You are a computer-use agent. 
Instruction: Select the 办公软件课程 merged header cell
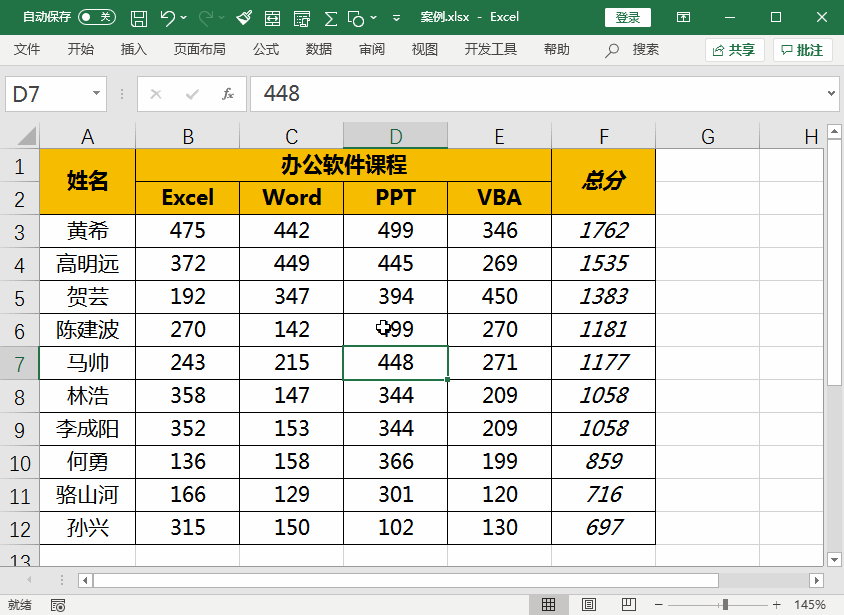pyautogui.click(x=343, y=165)
